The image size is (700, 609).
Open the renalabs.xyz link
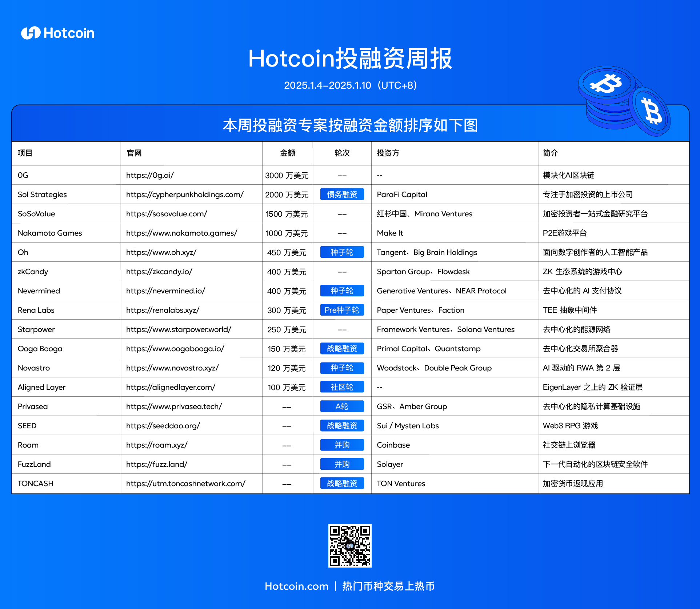[163, 310]
